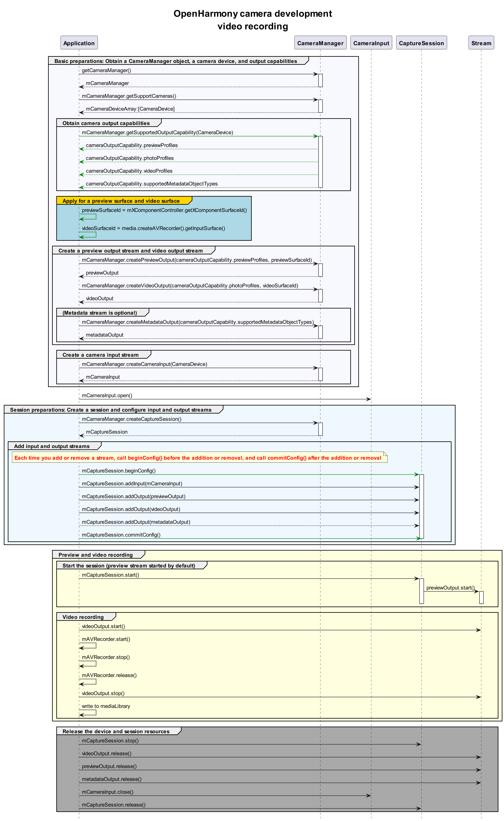Image resolution: width=504 pixels, height=821 pixels.
Task: Click 'Release the device and session resources' label
Action: (x=116, y=732)
